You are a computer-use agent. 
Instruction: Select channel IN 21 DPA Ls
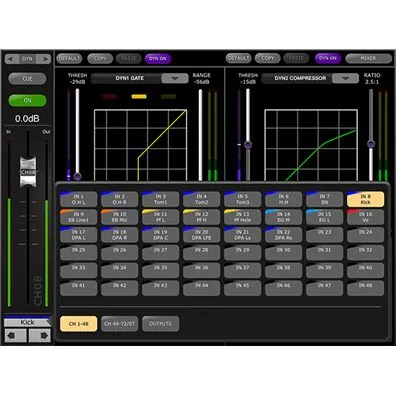point(242,235)
